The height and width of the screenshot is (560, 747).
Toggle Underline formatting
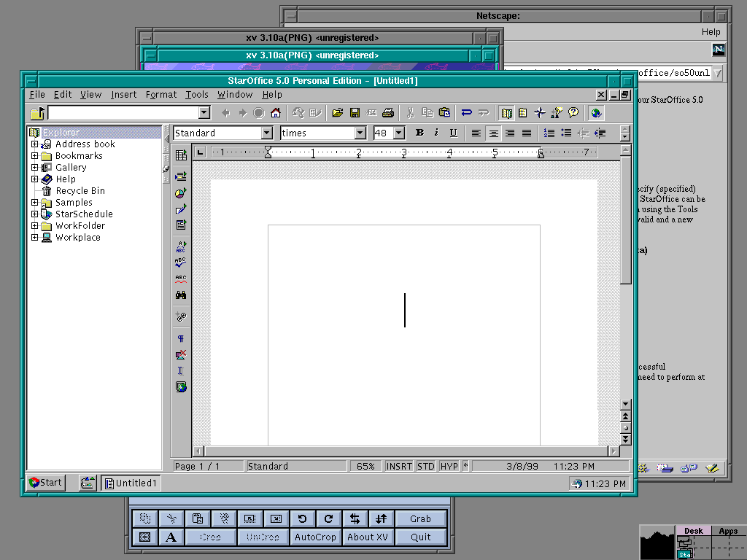click(453, 133)
